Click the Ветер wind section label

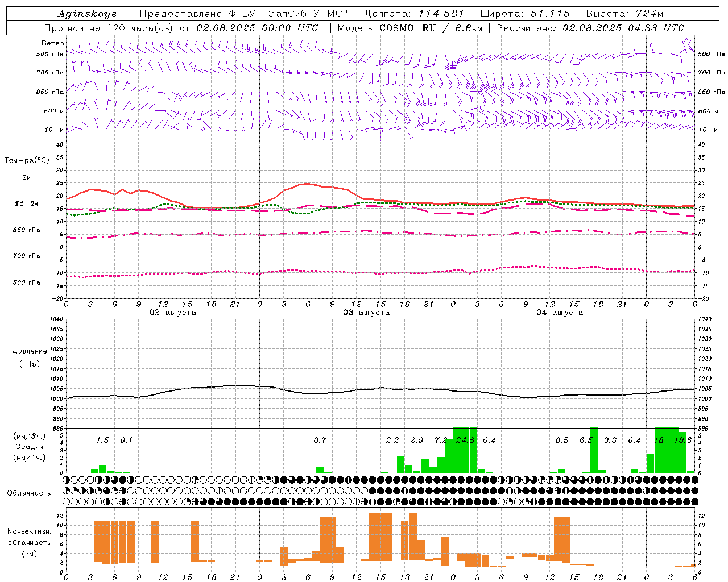[x=53, y=43]
